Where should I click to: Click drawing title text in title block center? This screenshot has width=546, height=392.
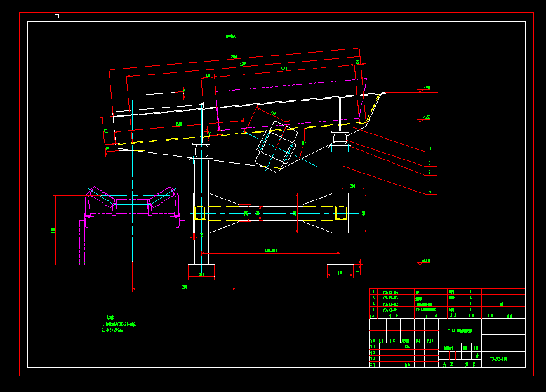pyautogui.click(x=460, y=330)
